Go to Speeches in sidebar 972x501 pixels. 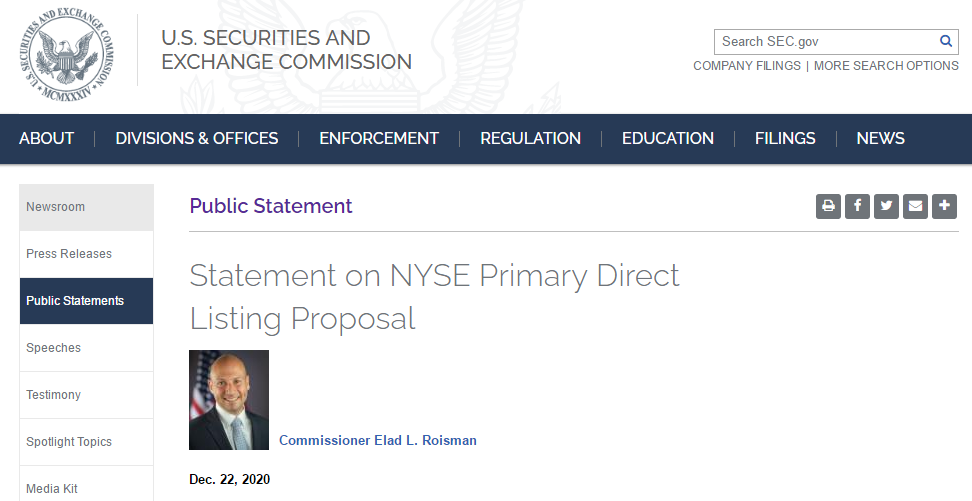(x=53, y=348)
